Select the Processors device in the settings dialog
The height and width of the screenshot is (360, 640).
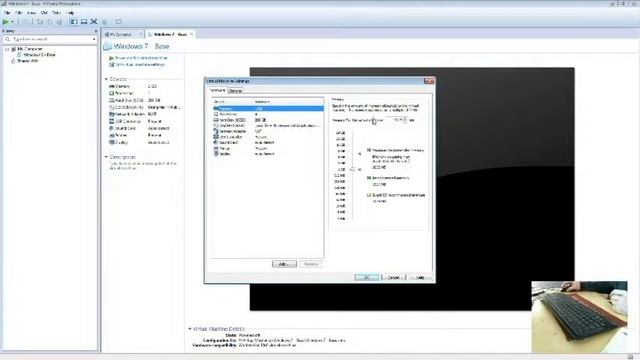pos(268,114)
